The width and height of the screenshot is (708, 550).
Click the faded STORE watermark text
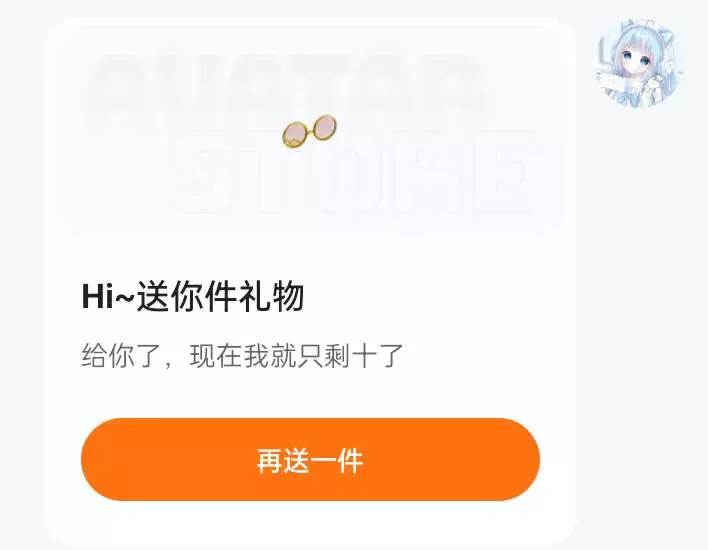(352, 174)
